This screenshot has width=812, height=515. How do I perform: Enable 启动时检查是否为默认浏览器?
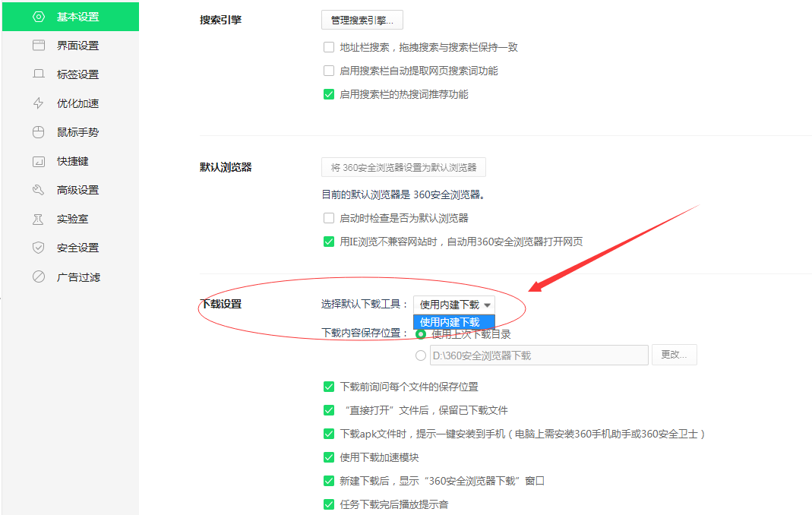(x=328, y=218)
